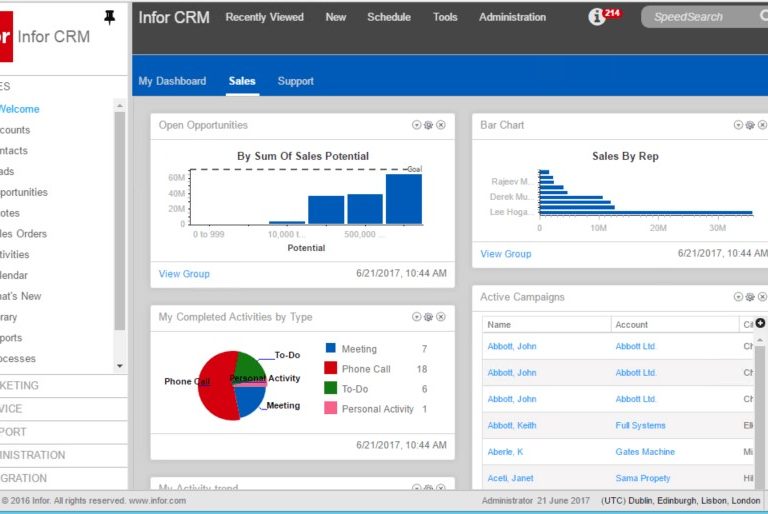Open the notifications icon showing 214
Screen dimensions: 768x514
604,16
